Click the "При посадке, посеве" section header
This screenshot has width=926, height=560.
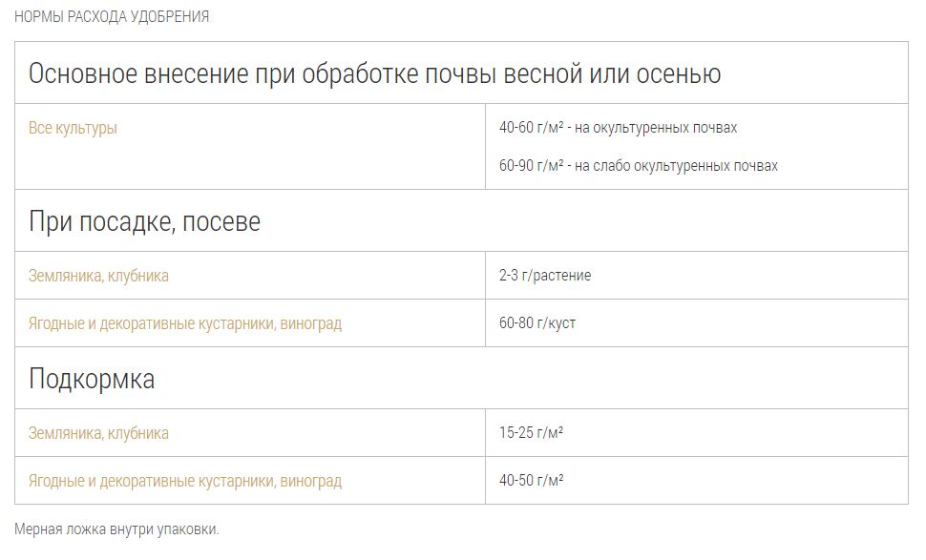(144, 221)
